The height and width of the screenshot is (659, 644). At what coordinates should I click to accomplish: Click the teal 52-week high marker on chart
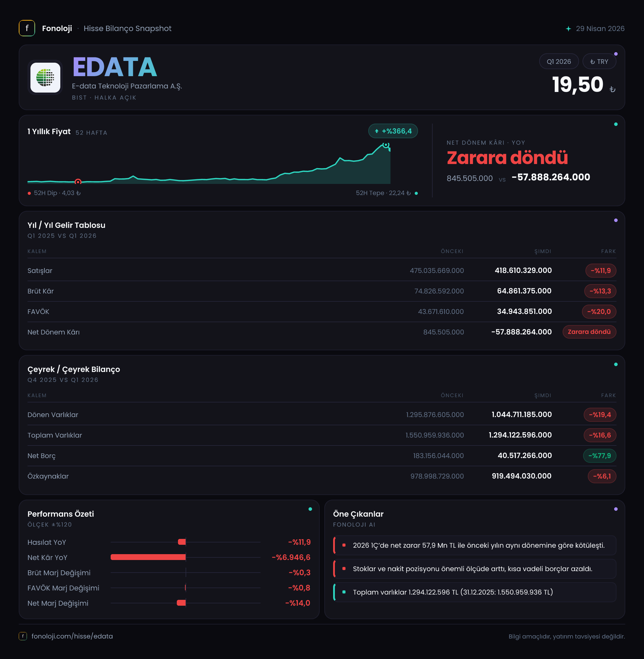click(386, 145)
